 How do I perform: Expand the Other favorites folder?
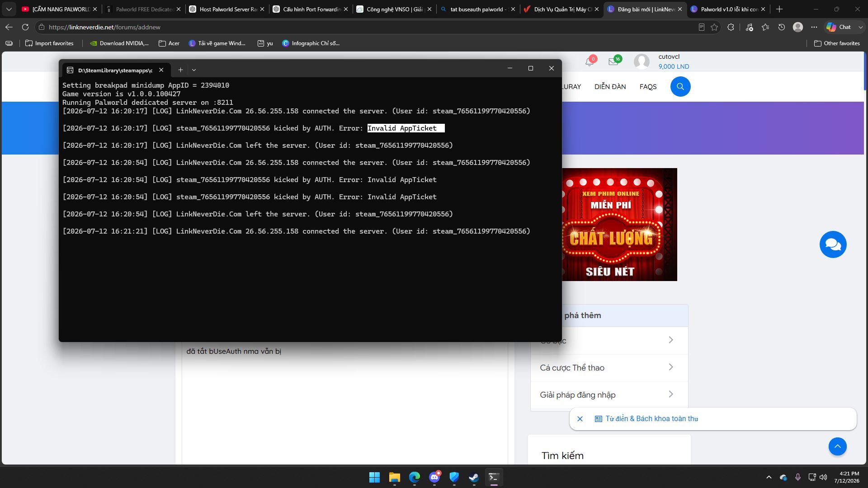point(837,43)
